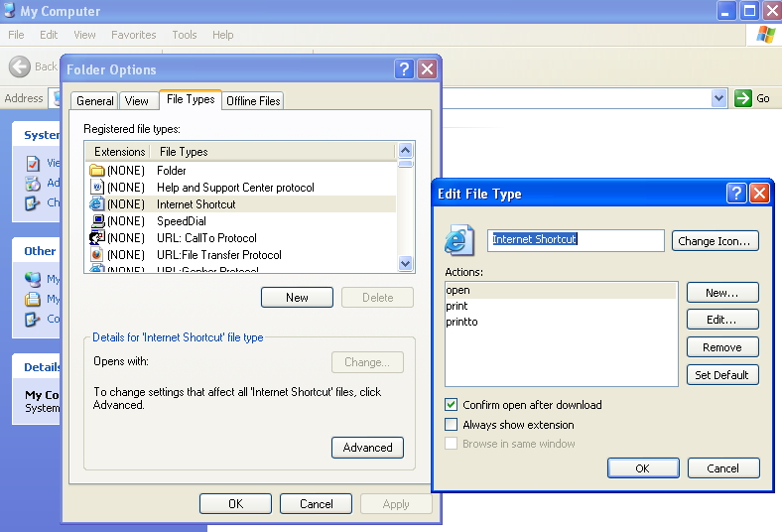This screenshot has width=782, height=532.
Task: Maximize the My Computer window
Action: coord(749,11)
